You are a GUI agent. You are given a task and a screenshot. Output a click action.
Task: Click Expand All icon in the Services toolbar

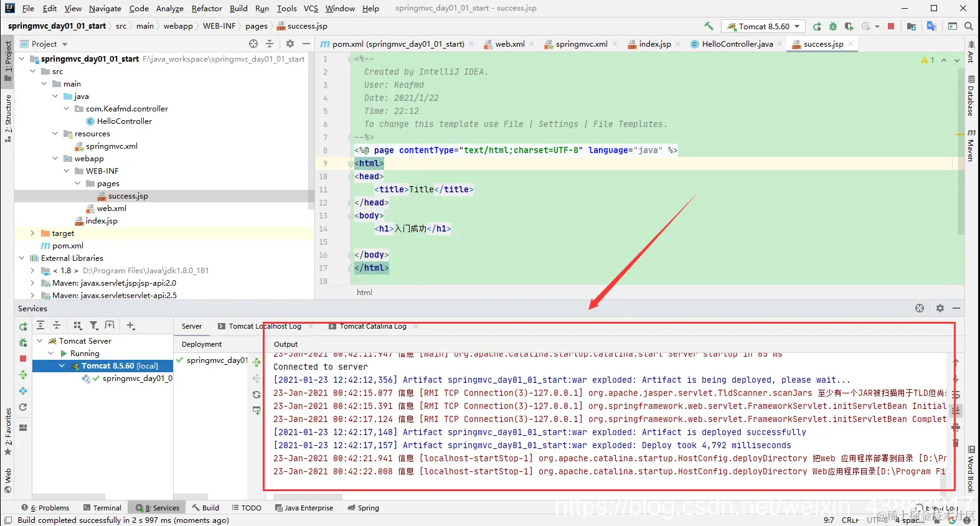click(x=40, y=325)
